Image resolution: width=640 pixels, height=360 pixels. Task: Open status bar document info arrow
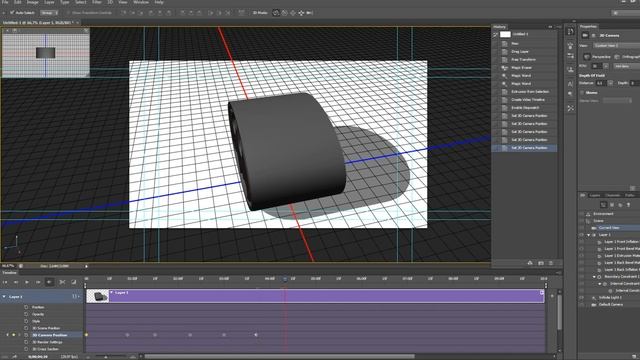(86, 266)
